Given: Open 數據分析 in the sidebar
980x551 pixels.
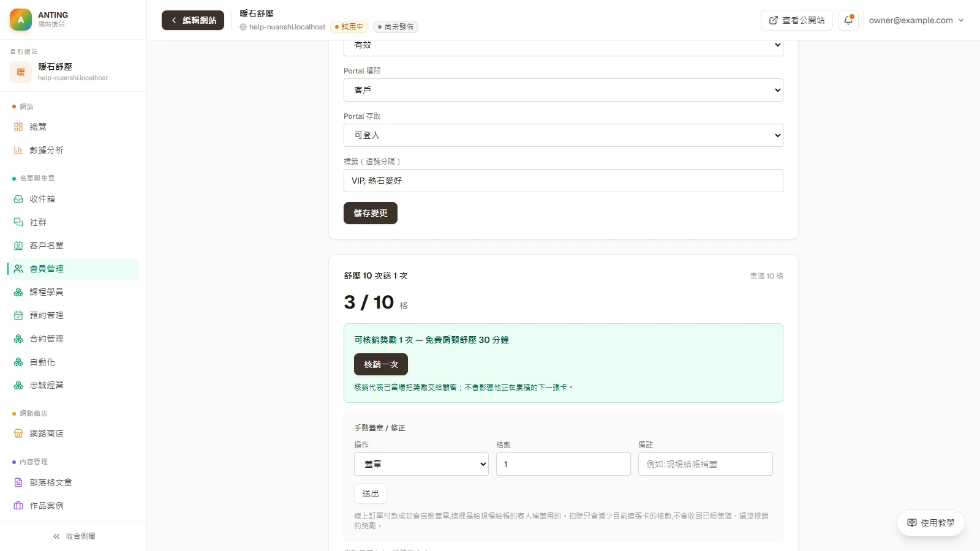Looking at the screenshot, I should 73,150.
